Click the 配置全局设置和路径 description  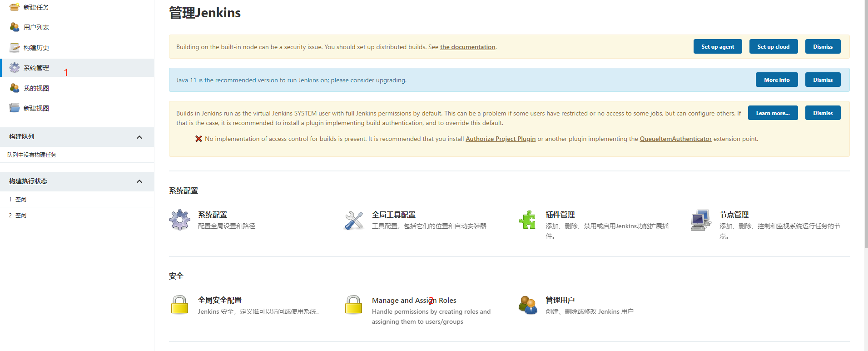click(x=227, y=226)
